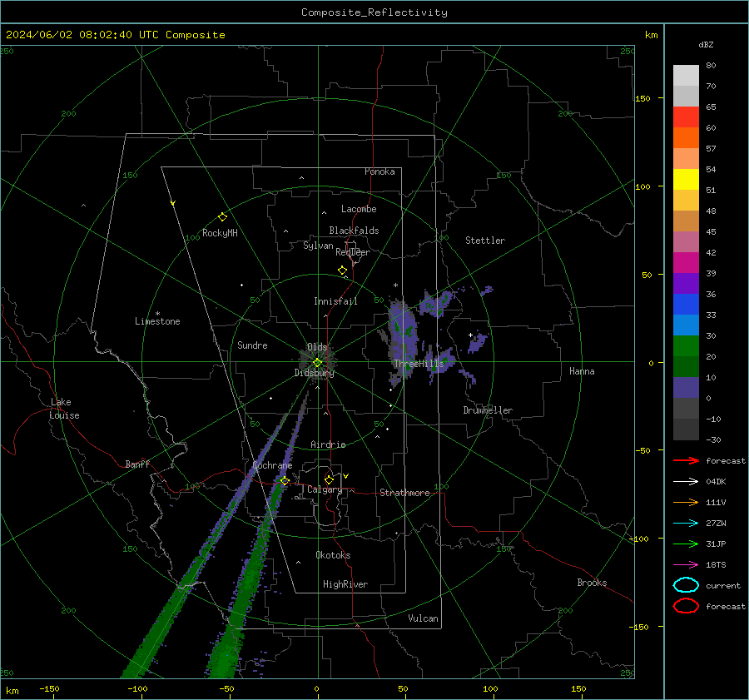Click the red forecast ellipse legend icon
This screenshot has height=700, width=749.
pyautogui.click(x=686, y=606)
